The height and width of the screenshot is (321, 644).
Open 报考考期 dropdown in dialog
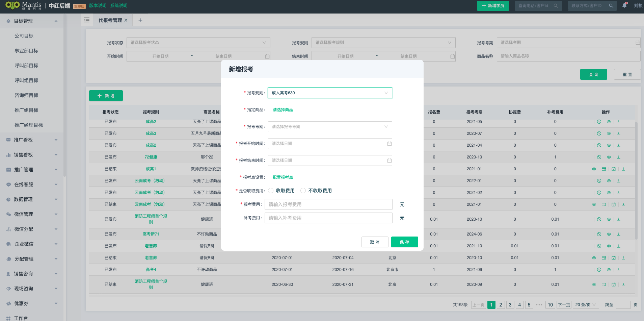point(330,127)
